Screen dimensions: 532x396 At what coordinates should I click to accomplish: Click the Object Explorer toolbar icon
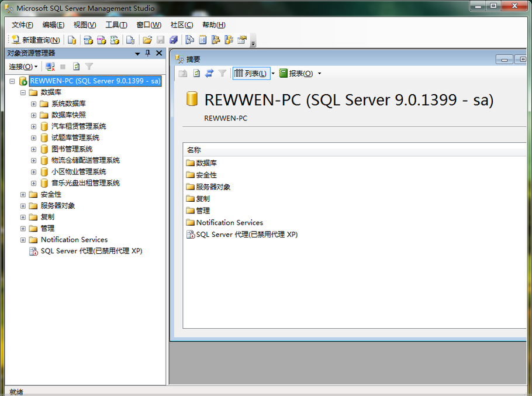(216, 40)
